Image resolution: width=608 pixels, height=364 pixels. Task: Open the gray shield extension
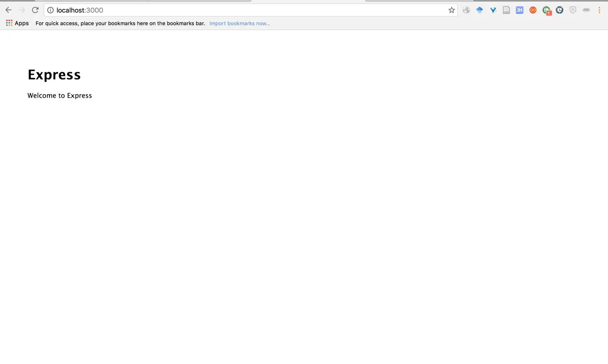pyautogui.click(x=573, y=10)
